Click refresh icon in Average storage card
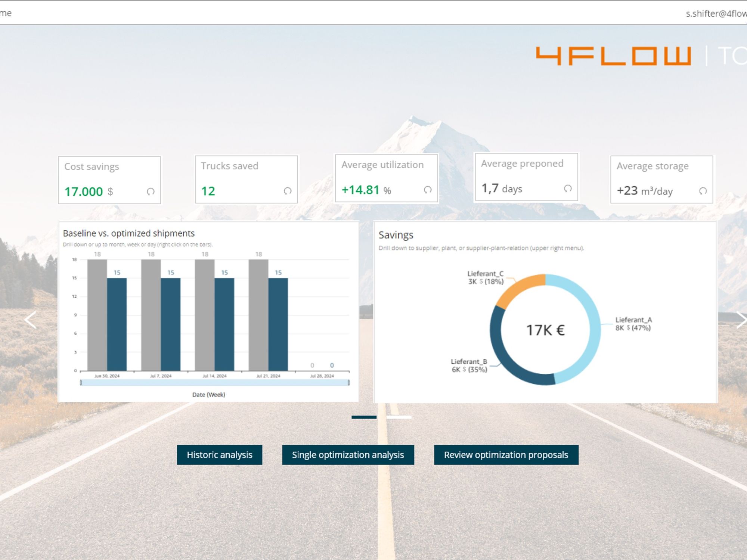 click(x=703, y=191)
